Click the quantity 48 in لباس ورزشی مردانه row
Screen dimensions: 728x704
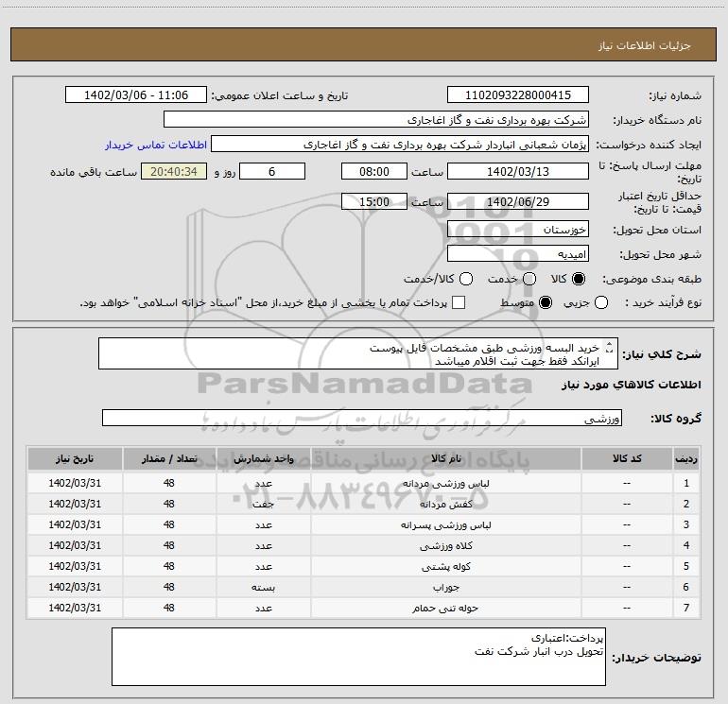(169, 483)
